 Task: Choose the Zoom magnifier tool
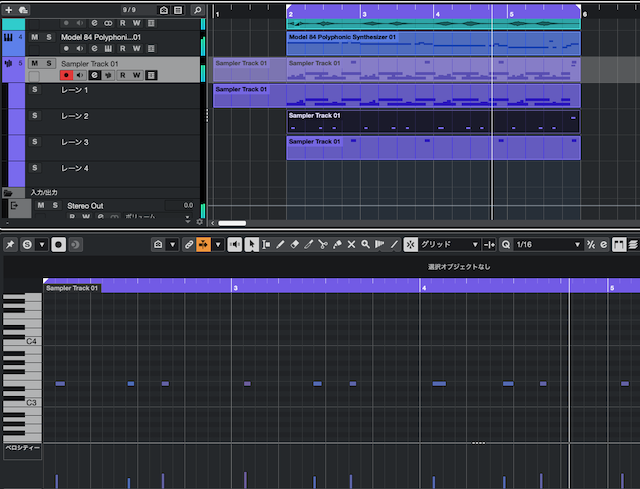pos(366,245)
